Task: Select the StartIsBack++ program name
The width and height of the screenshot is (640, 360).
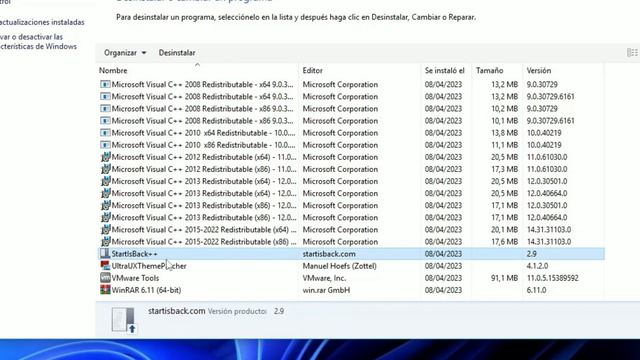Action: point(134,254)
